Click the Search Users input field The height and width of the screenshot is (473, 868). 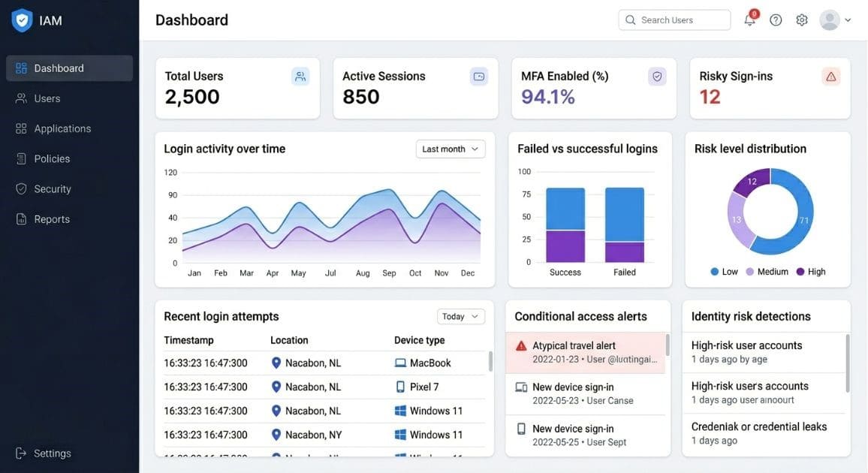674,20
